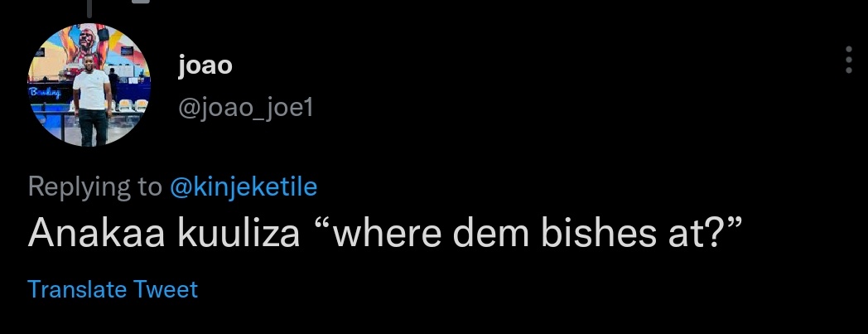Click the mural painting inside avatar photo
The height and width of the screenshot is (334, 868).
89,46
